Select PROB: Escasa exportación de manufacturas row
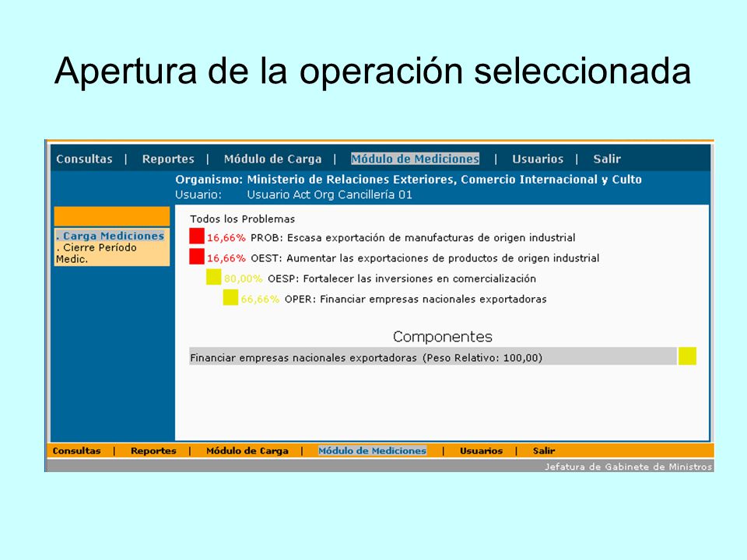The image size is (747, 560). tap(413, 238)
